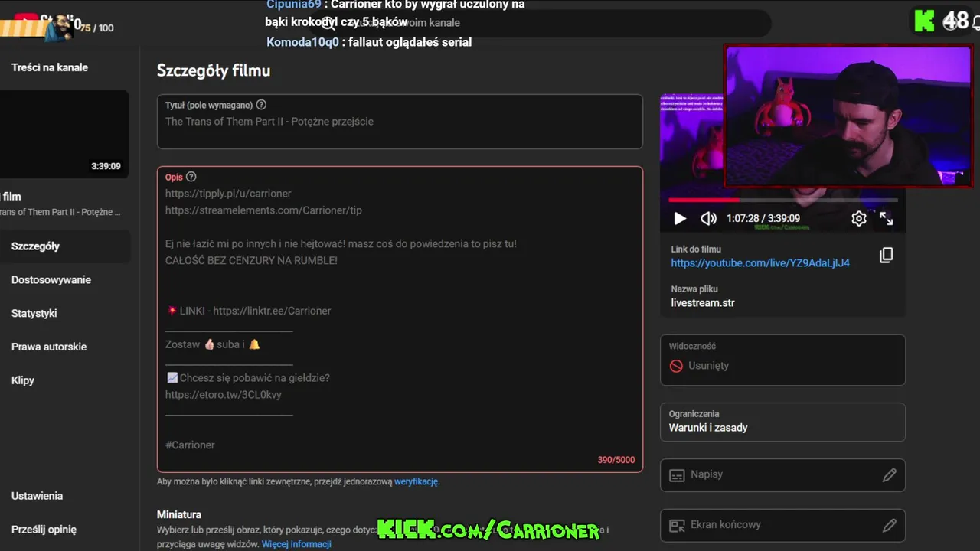This screenshot has width=980, height=551.
Task: Expand video preview to fullscreen
Action: [x=887, y=219]
